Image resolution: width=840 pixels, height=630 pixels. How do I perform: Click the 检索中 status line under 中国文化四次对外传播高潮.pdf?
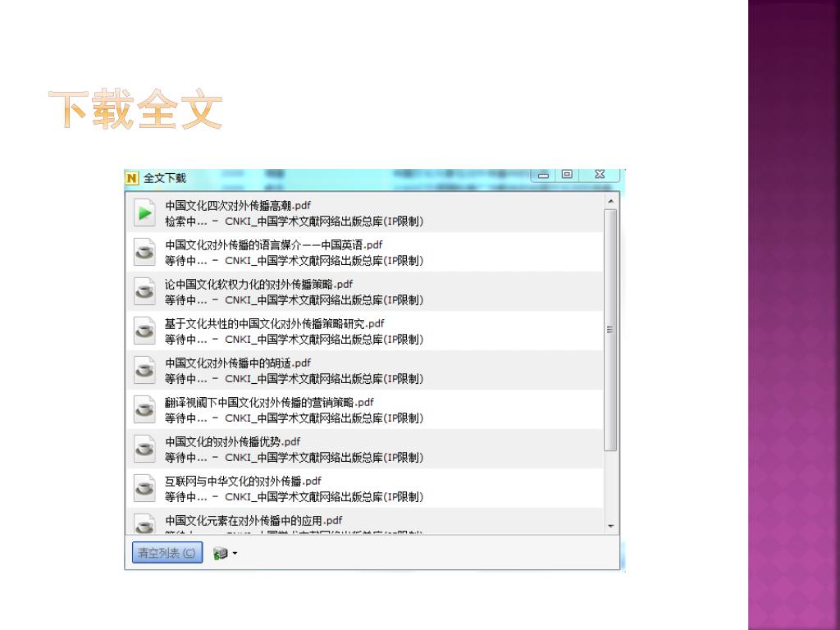pyautogui.click(x=294, y=221)
